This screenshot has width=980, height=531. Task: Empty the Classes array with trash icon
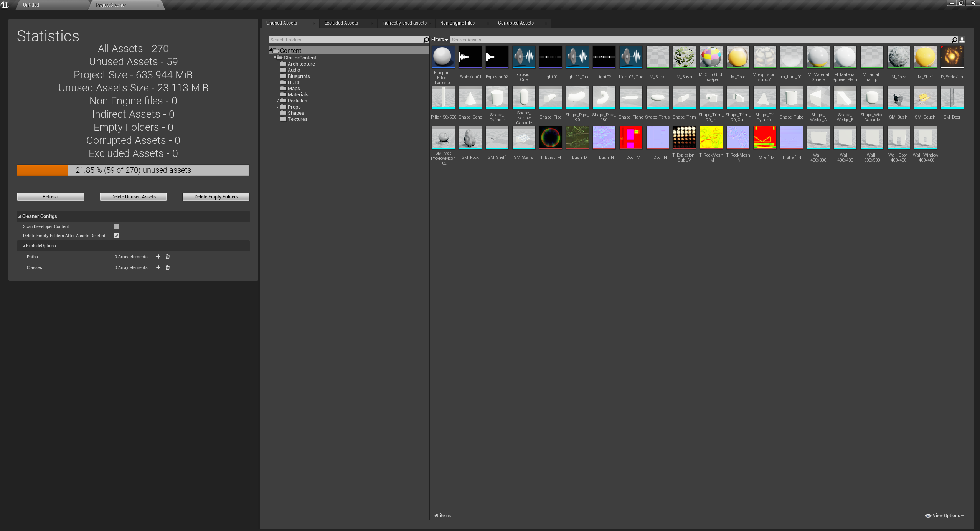168,267
